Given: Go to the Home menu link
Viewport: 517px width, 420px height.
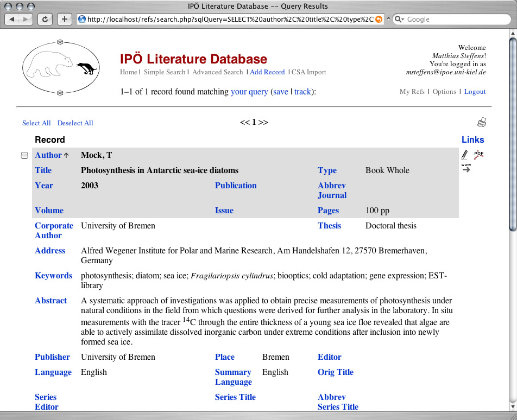Looking at the screenshot, I should [129, 72].
